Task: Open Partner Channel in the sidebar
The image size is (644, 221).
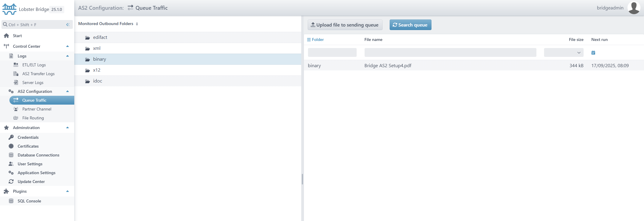Action: point(37,109)
